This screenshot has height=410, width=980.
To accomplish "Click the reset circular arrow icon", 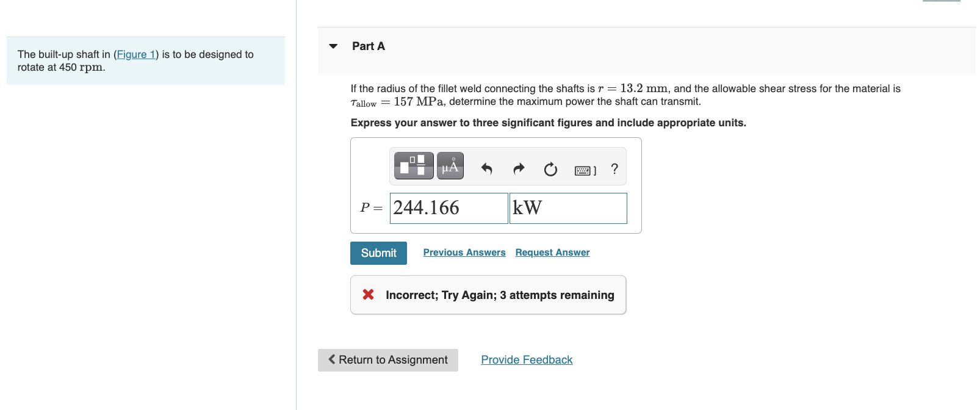I will coord(550,169).
